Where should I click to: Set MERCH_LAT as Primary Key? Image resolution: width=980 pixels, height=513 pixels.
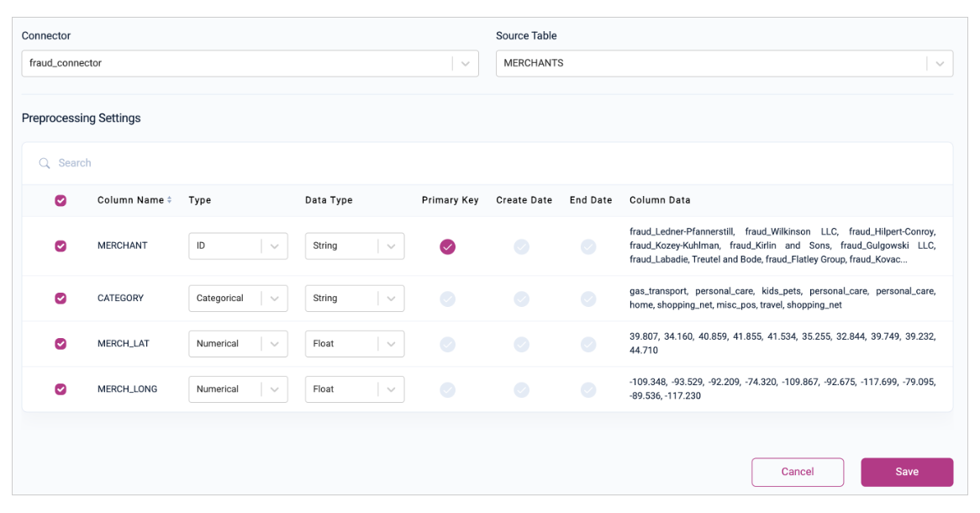[447, 344]
